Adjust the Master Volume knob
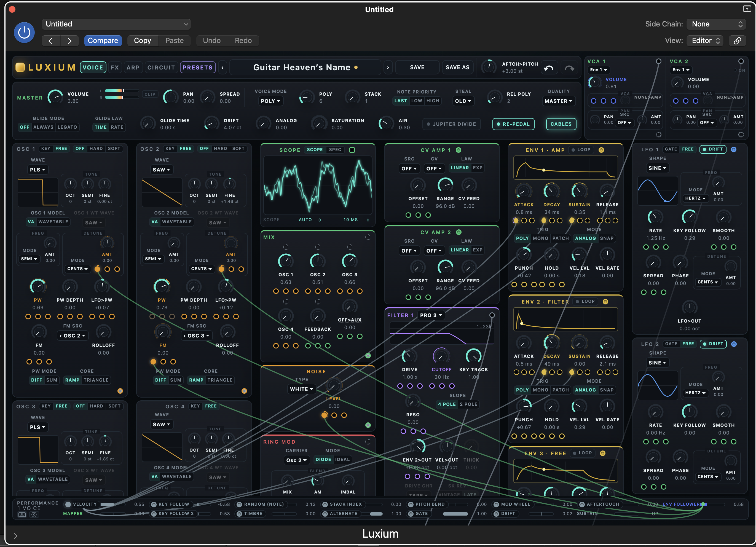The height and width of the screenshot is (547, 756). pyautogui.click(x=55, y=97)
